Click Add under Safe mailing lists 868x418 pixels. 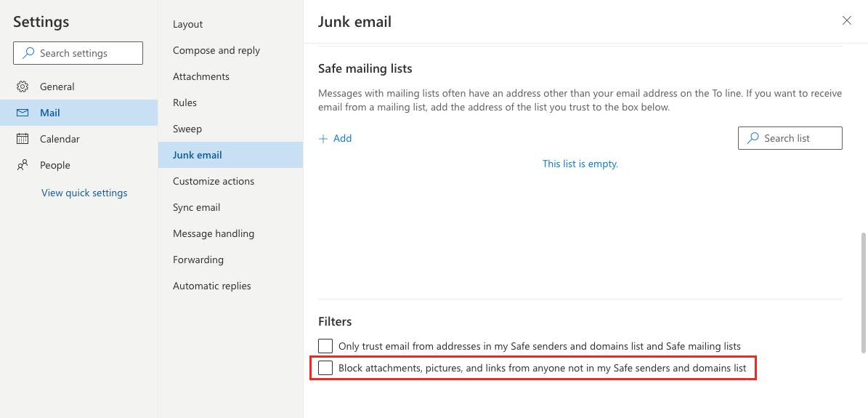(342, 138)
